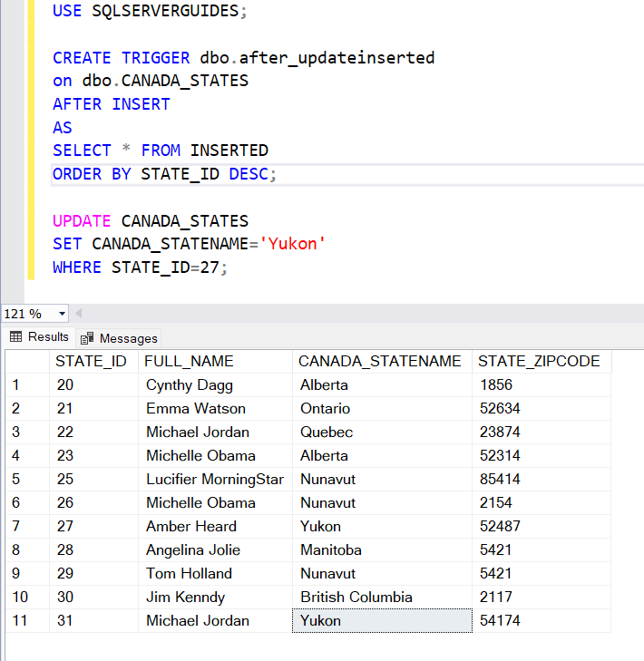This screenshot has width=644, height=661.
Task: Select the cell 'Amber Heard'
Action: [215, 527]
